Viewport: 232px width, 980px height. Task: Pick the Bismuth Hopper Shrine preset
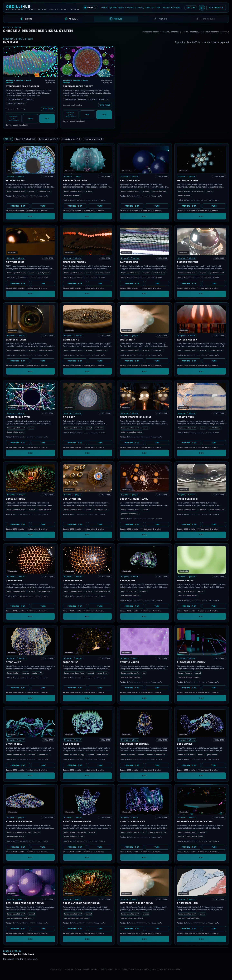tap(87, 858)
